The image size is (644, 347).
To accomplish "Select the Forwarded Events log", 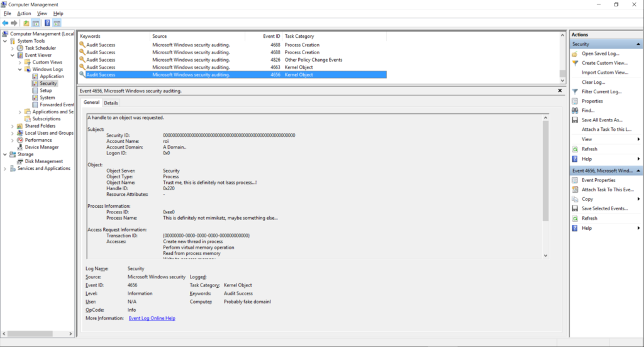I will tap(57, 105).
